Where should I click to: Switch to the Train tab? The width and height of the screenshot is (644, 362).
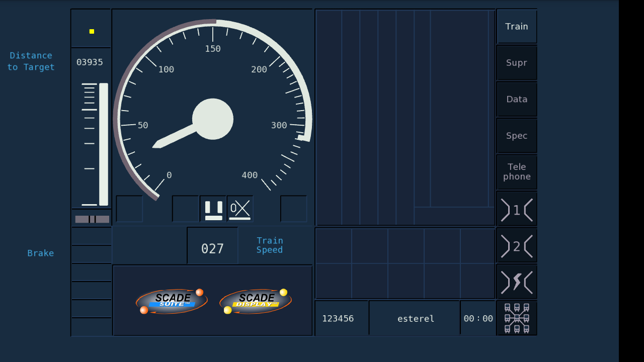[517, 26]
